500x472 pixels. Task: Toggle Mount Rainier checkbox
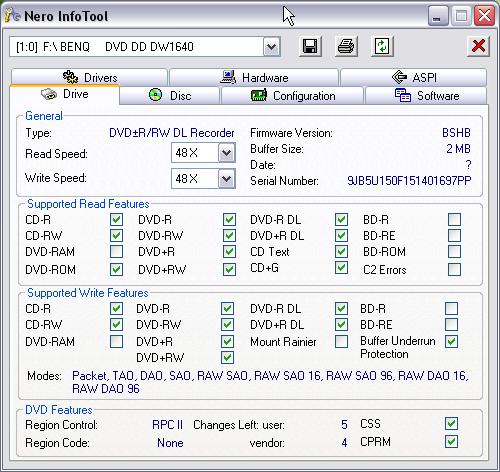coord(341,342)
